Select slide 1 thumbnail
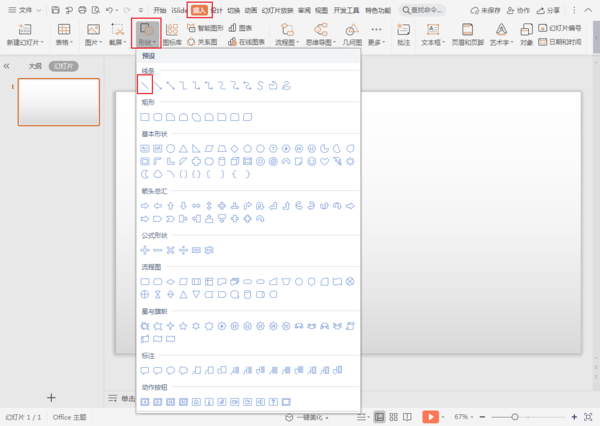The image size is (600, 426). (x=59, y=102)
